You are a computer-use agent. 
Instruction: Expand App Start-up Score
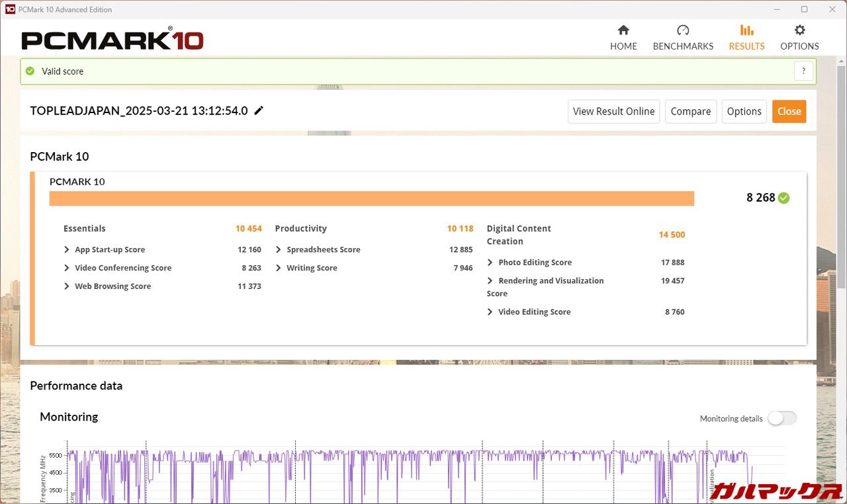(67, 250)
